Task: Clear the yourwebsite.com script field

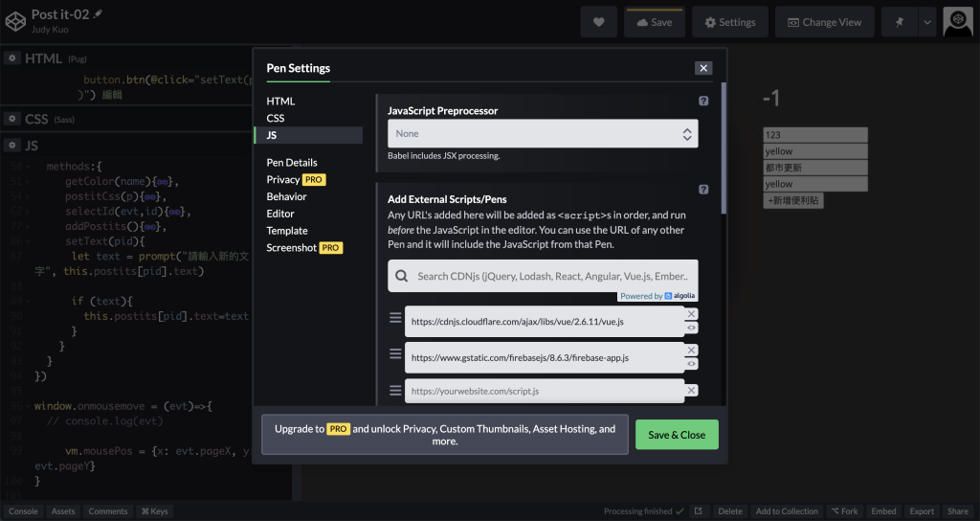Action: click(691, 391)
